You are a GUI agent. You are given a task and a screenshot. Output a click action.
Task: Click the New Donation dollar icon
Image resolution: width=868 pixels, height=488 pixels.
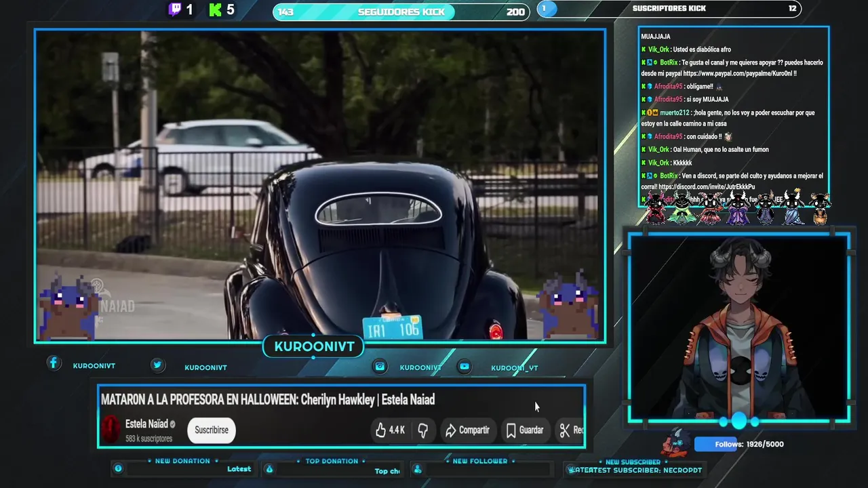(118, 468)
